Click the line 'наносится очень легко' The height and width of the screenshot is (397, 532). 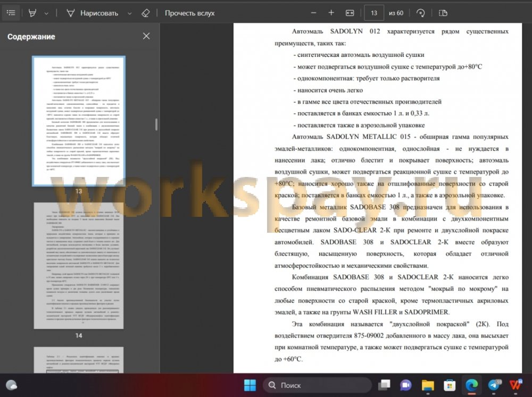tap(328, 90)
